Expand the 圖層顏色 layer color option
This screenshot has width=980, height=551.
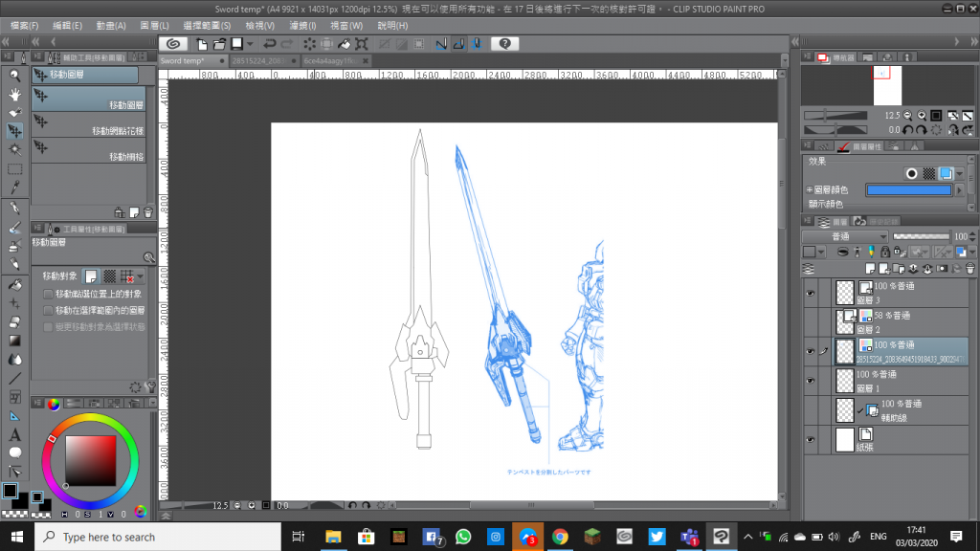(809, 190)
